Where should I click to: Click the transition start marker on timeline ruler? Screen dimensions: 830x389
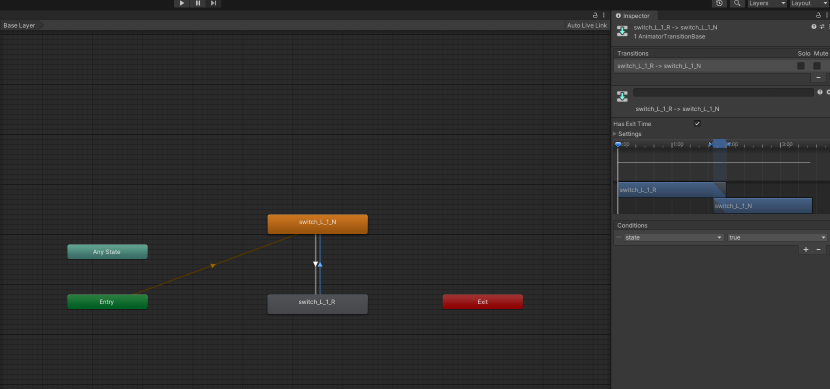point(711,144)
